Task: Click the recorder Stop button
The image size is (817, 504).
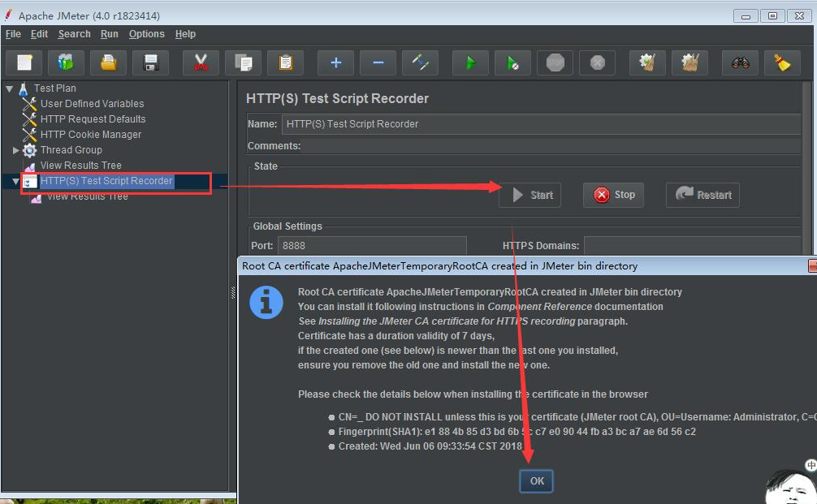Action: click(613, 196)
